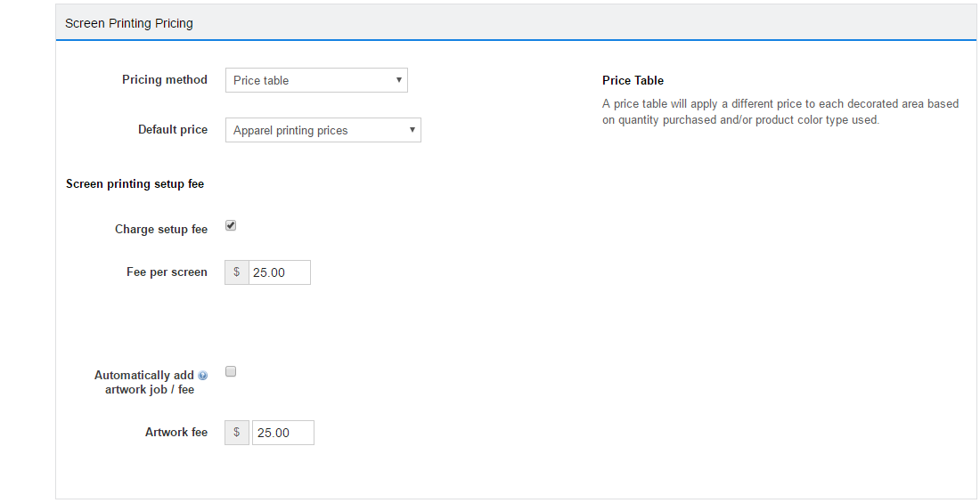Click the 'Default price' label
The image size is (980, 503).
pos(173,130)
